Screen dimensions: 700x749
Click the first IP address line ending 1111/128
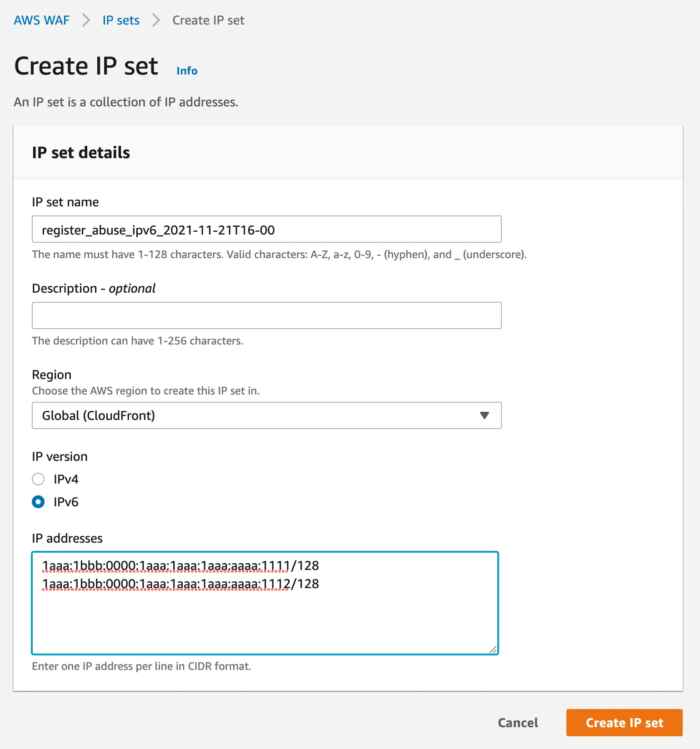coord(180,566)
